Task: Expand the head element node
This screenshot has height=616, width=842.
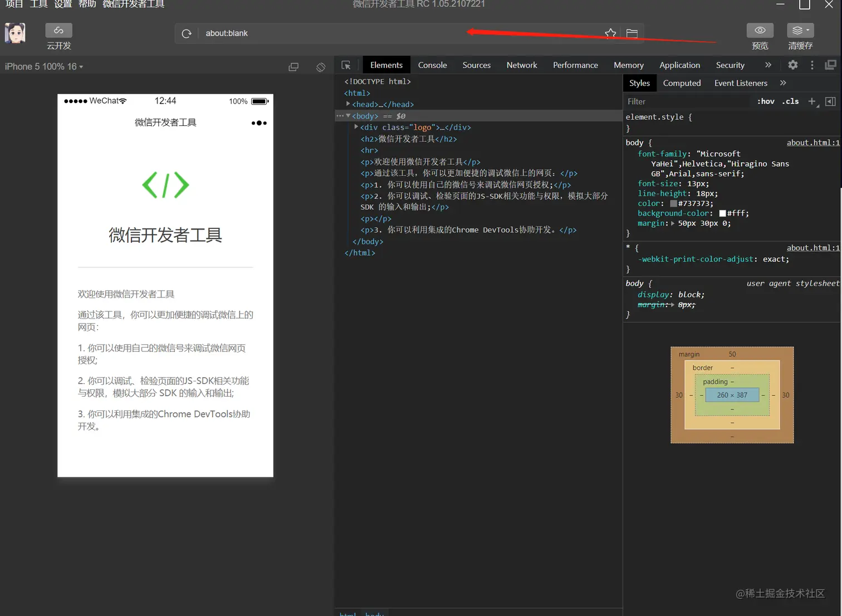Action: (348, 104)
